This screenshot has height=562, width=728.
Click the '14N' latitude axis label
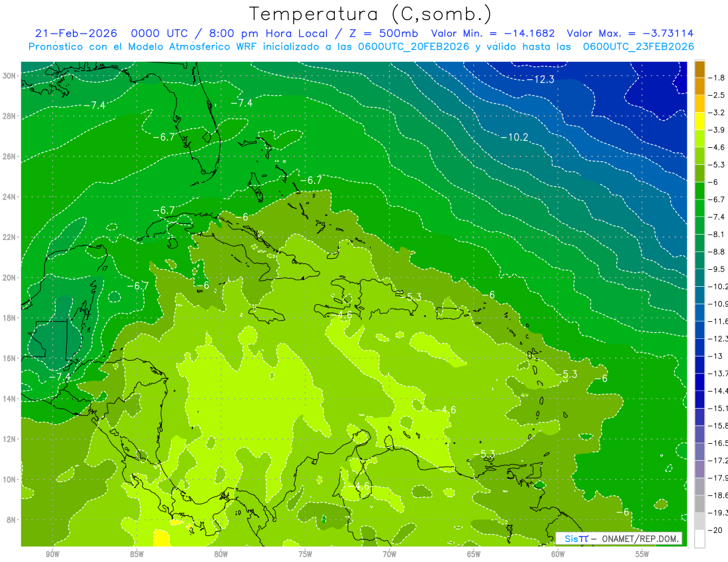pos(10,399)
